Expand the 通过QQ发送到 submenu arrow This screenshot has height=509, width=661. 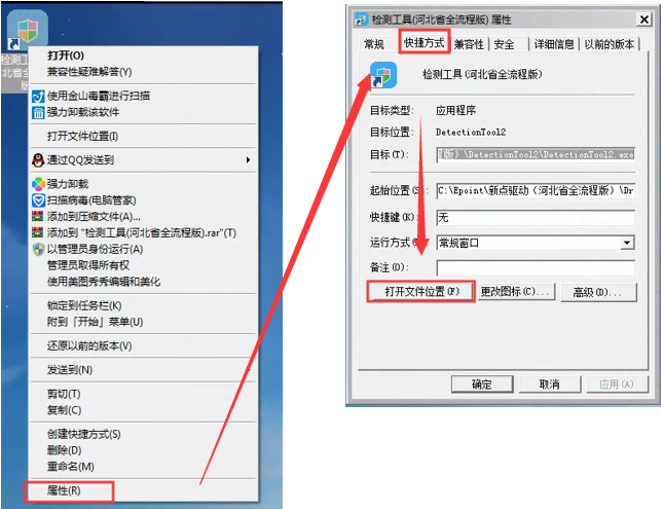pos(248,160)
